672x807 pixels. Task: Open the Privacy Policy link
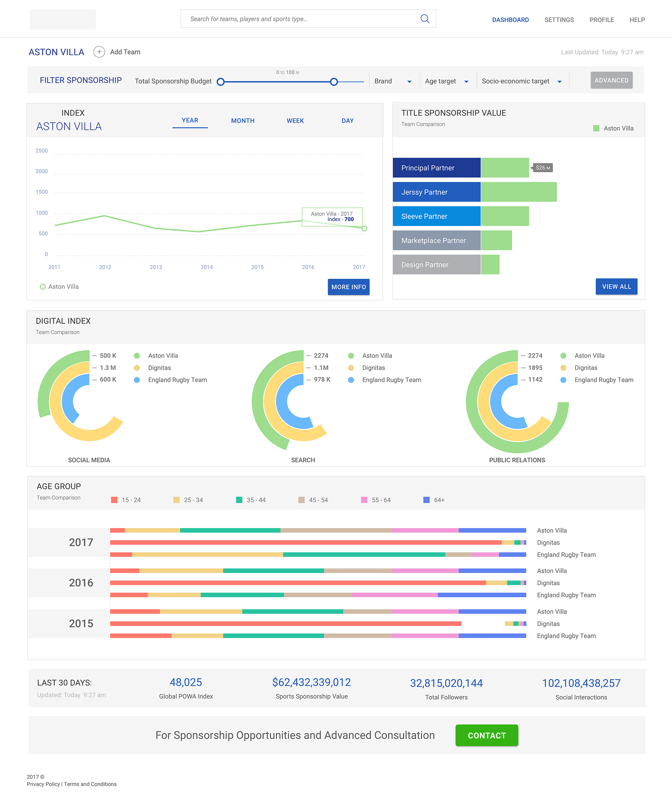pos(43,784)
